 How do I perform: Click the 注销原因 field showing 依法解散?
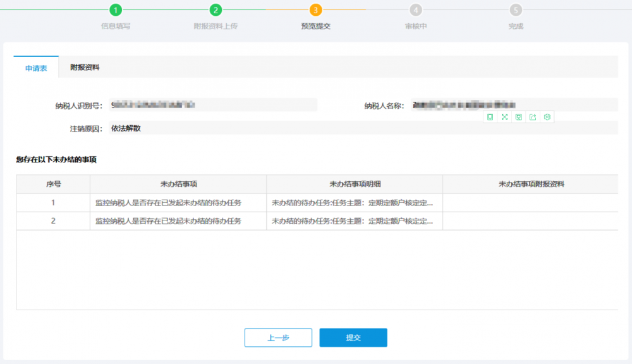(x=363, y=128)
